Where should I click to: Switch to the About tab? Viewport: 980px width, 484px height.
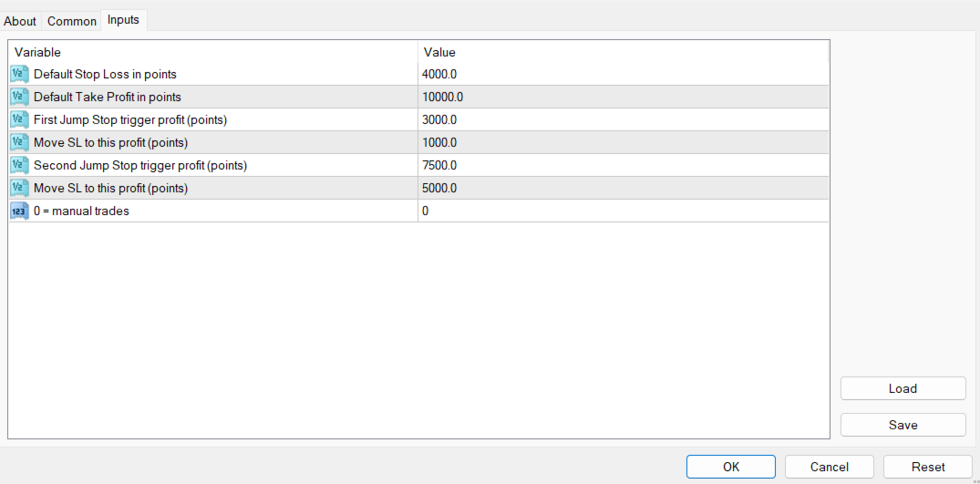tap(20, 21)
